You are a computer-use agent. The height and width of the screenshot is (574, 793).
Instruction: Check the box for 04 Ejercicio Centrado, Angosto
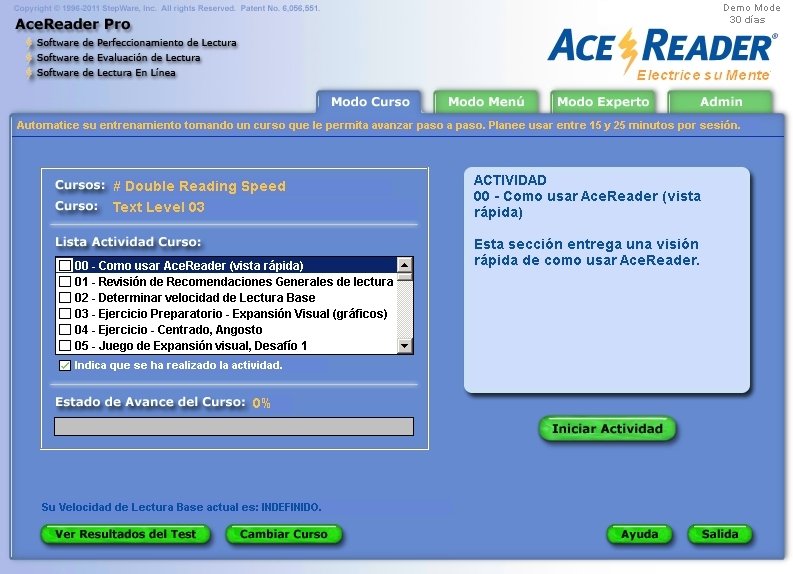pos(65,330)
